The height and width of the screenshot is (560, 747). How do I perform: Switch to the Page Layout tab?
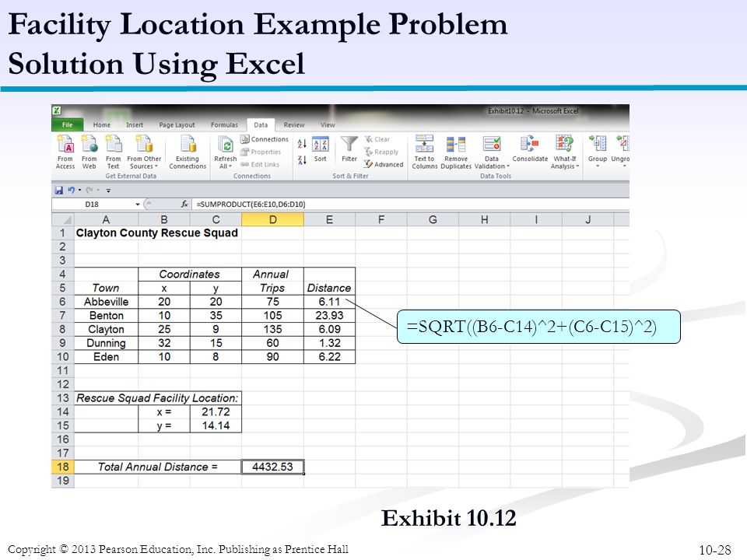tap(177, 124)
